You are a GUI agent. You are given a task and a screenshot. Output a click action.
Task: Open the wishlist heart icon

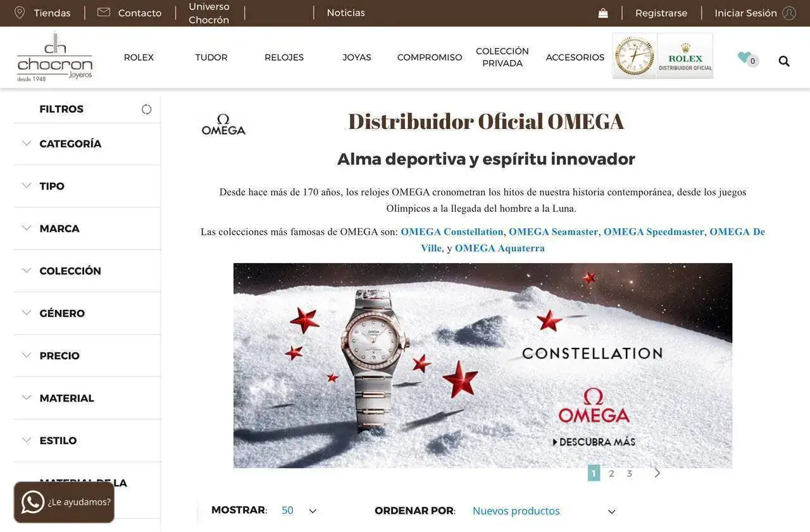745,58
